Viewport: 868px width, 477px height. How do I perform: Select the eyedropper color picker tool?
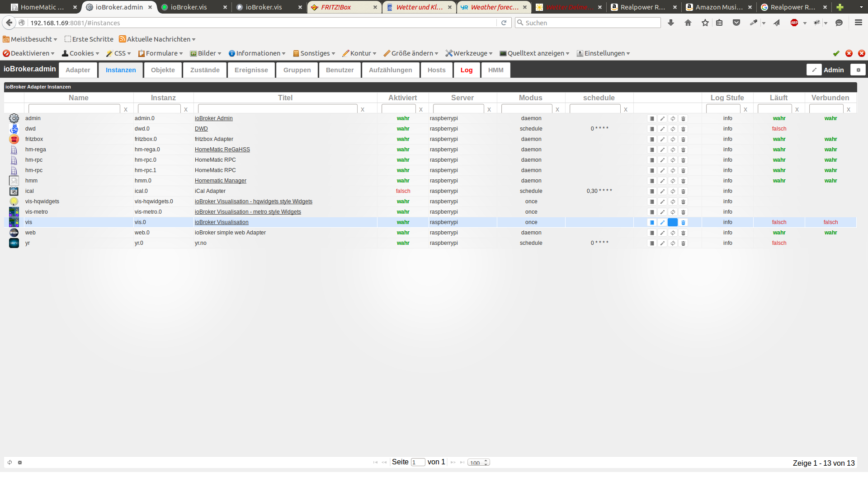753,23
